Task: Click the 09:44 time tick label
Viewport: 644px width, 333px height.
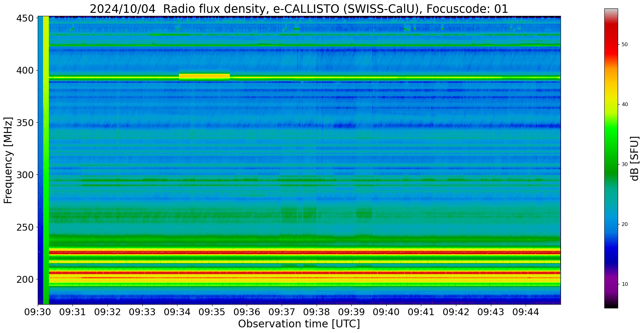Action: (x=526, y=312)
